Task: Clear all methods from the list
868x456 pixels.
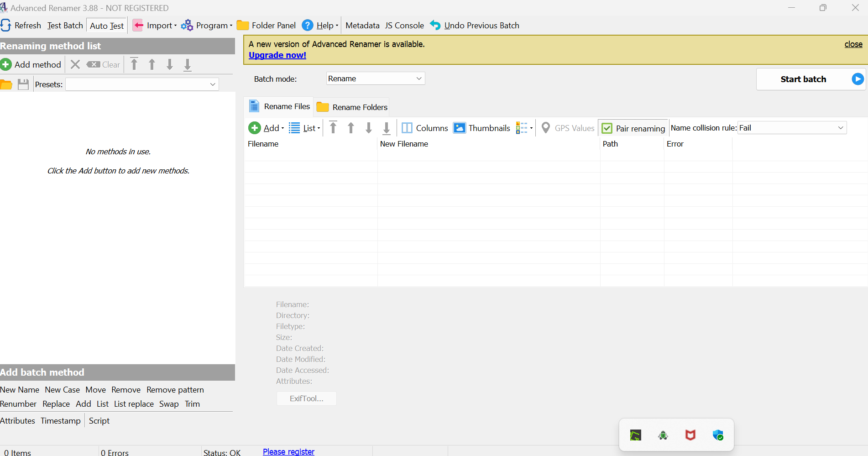Action: 103,65
